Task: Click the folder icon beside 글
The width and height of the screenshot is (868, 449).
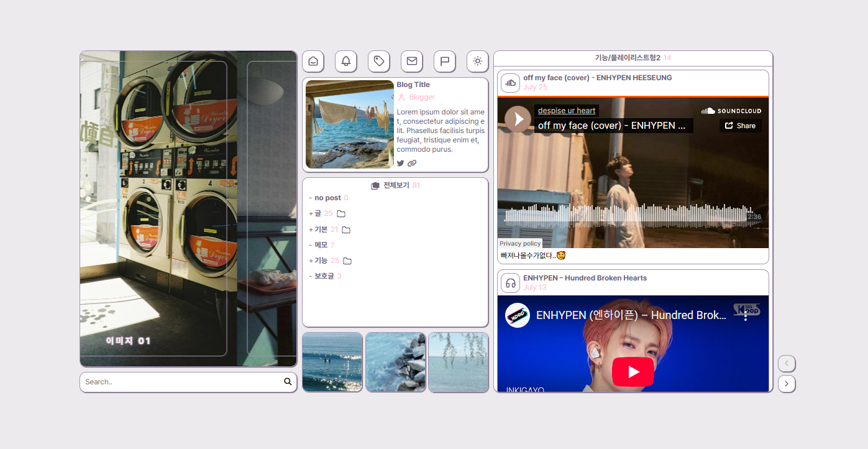Action: point(341,214)
